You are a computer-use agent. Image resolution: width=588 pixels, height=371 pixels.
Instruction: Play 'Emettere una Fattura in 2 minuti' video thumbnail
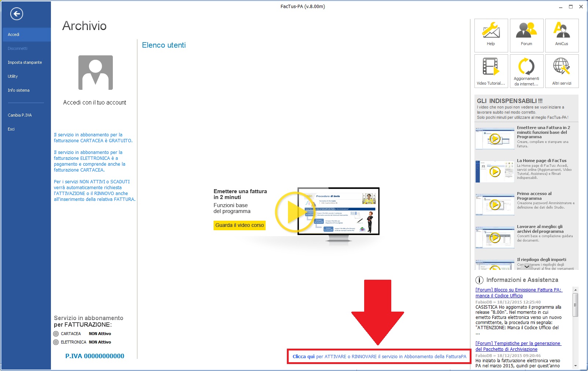pyautogui.click(x=495, y=139)
